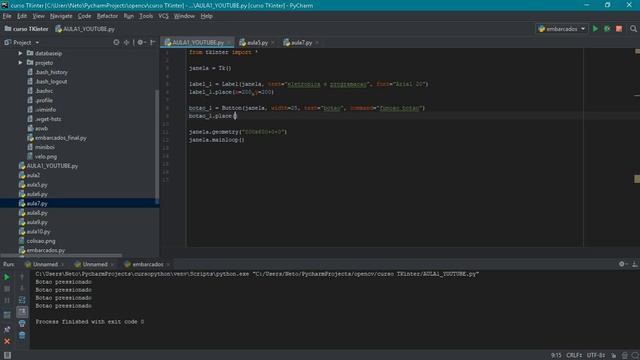Select curso TKinter breadcrumb in navigation bar
This screenshot has height=360, width=640.
coord(27,29)
